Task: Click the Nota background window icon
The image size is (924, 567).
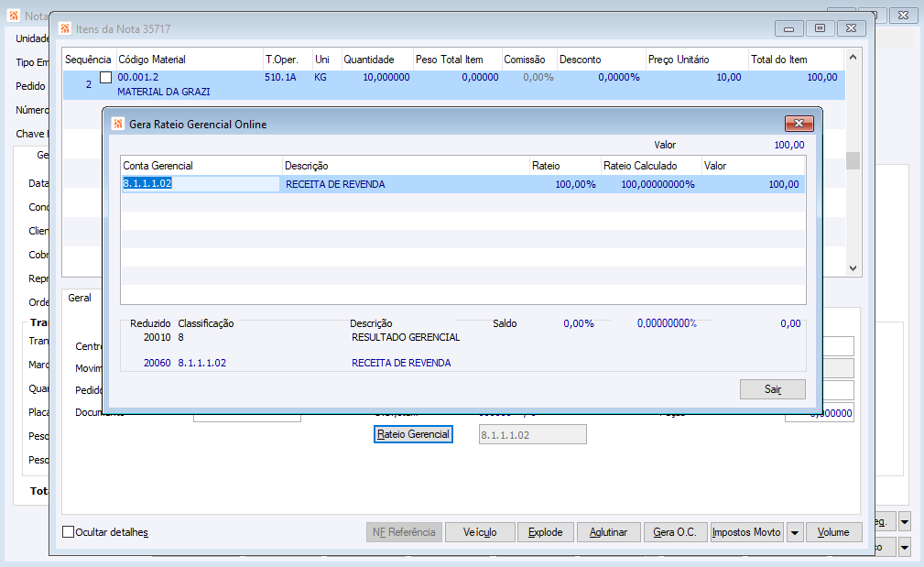Action: click(x=14, y=16)
